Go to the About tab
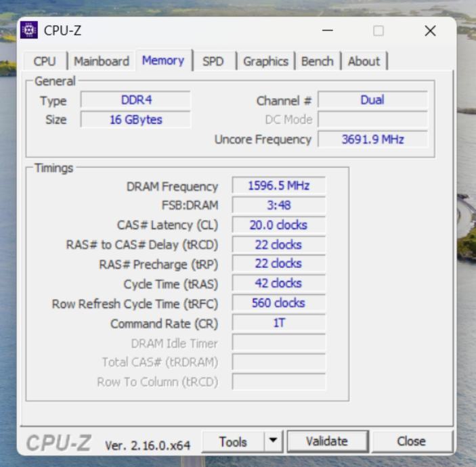Image resolution: width=476 pixels, height=467 pixels. pyautogui.click(x=364, y=62)
